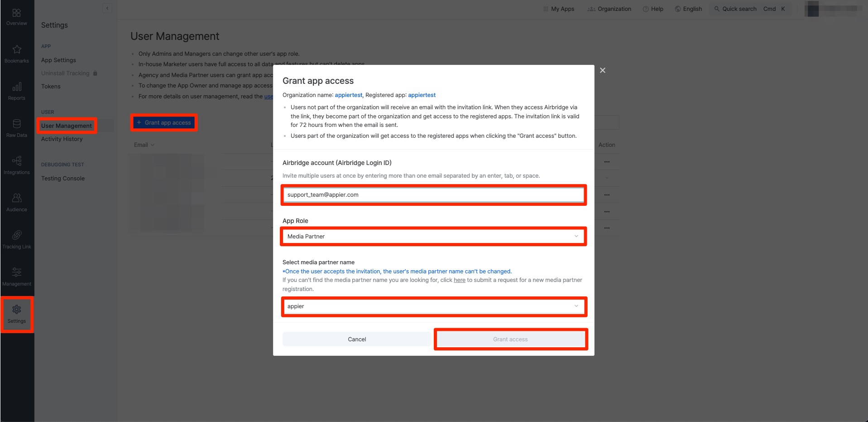Open Bookmarks from the left sidebar
This screenshot has width=868, height=422.
pos(17,54)
